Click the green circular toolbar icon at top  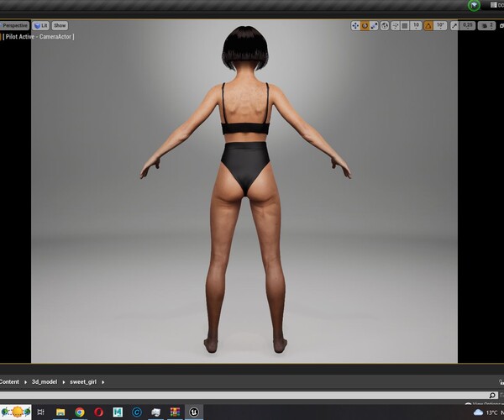474,5
